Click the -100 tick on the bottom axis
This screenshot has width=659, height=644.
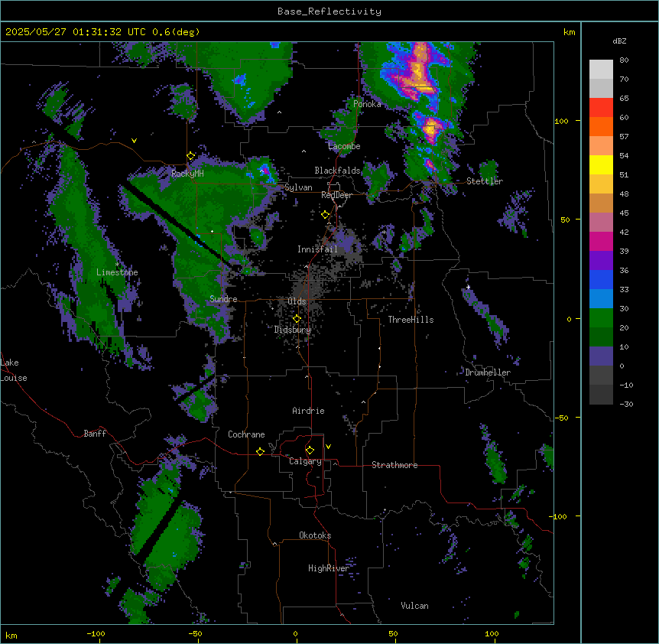point(96,633)
